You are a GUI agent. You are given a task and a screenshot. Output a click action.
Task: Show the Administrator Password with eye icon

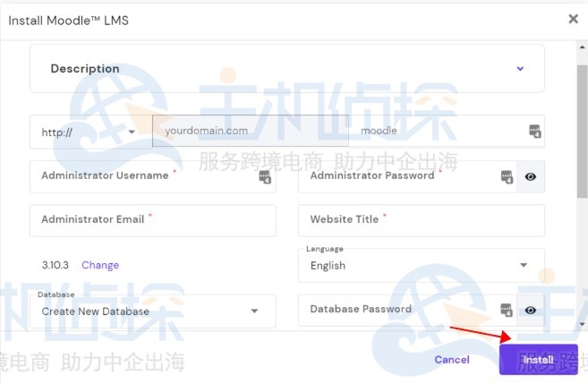click(x=531, y=176)
